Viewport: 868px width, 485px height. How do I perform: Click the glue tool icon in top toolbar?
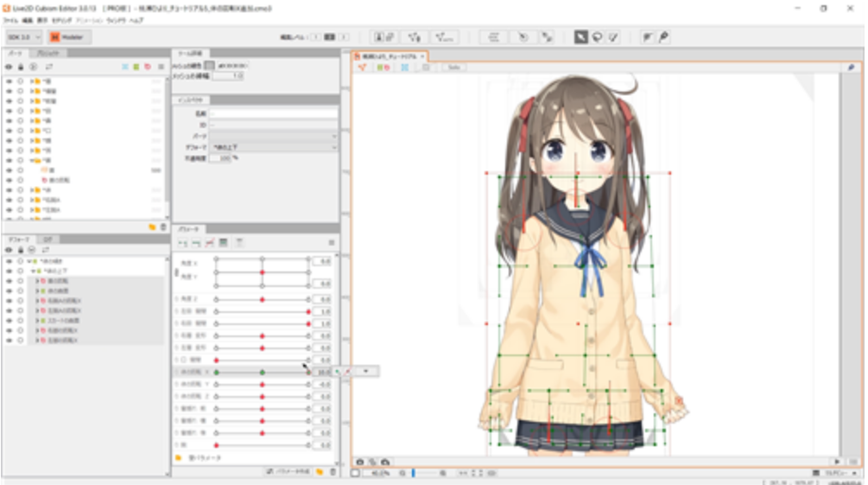coord(647,37)
